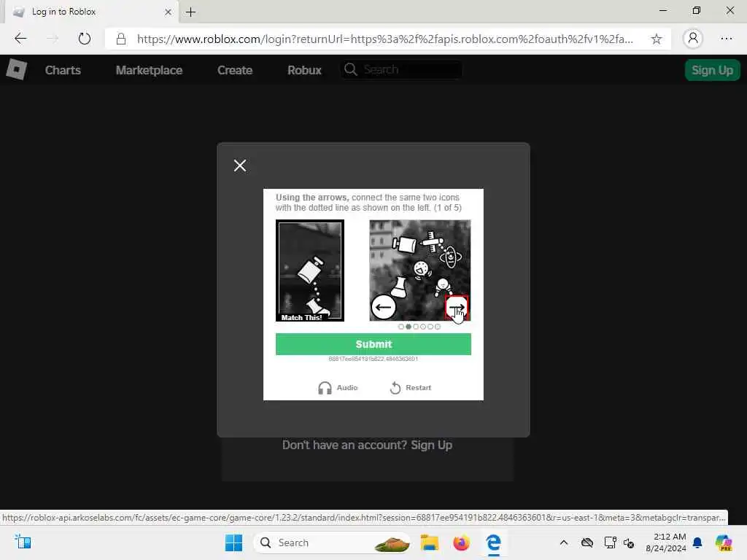Click the Edge icon in the taskbar

[x=494, y=542]
